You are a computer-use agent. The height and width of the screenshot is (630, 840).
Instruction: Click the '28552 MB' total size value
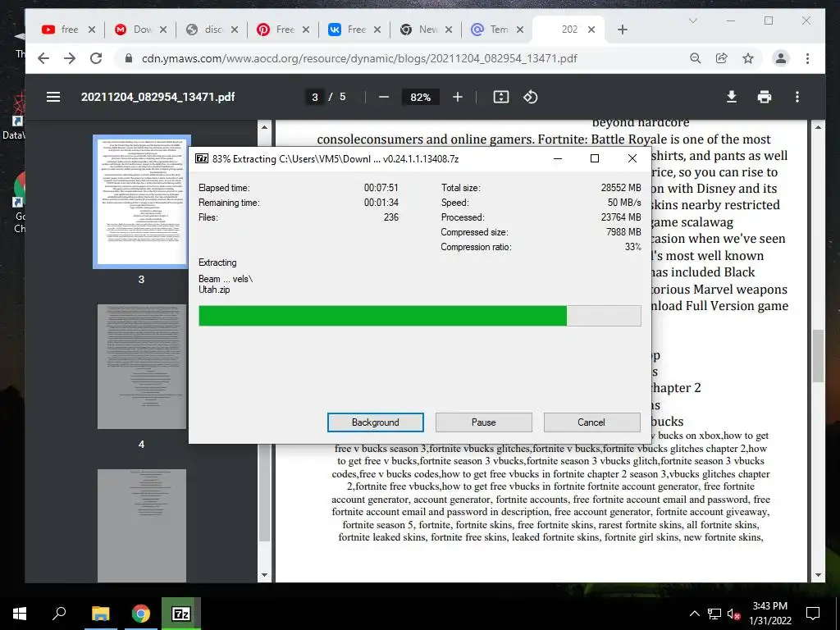(621, 188)
